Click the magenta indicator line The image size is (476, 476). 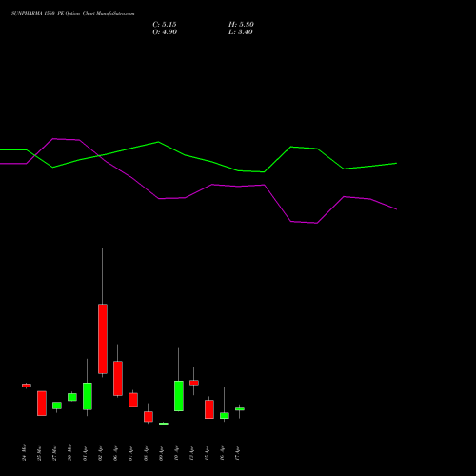185,198
